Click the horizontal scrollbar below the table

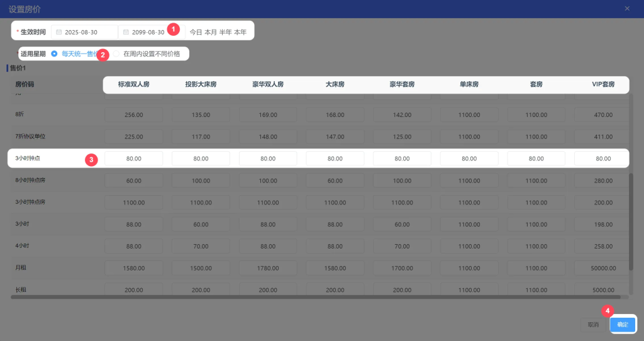click(314, 297)
